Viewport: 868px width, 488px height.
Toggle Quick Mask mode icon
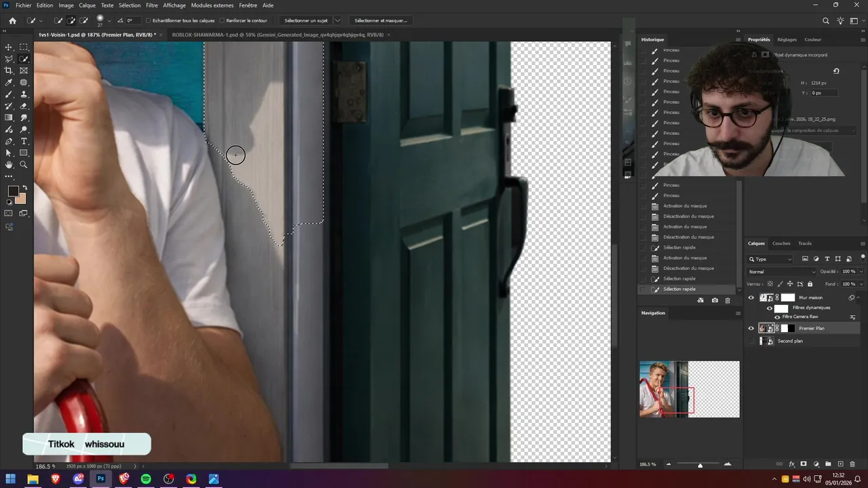pos(9,213)
